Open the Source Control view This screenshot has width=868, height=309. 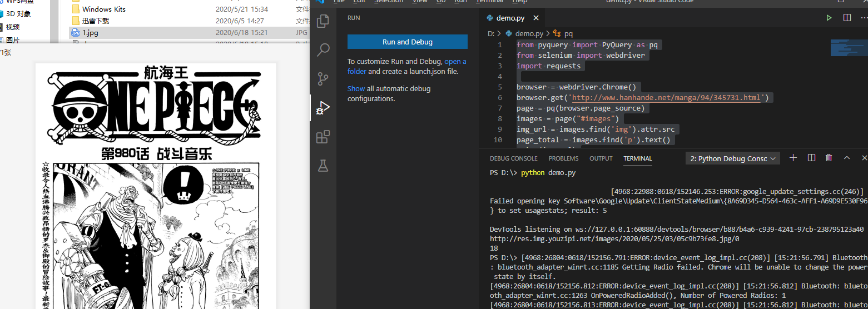pos(323,79)
